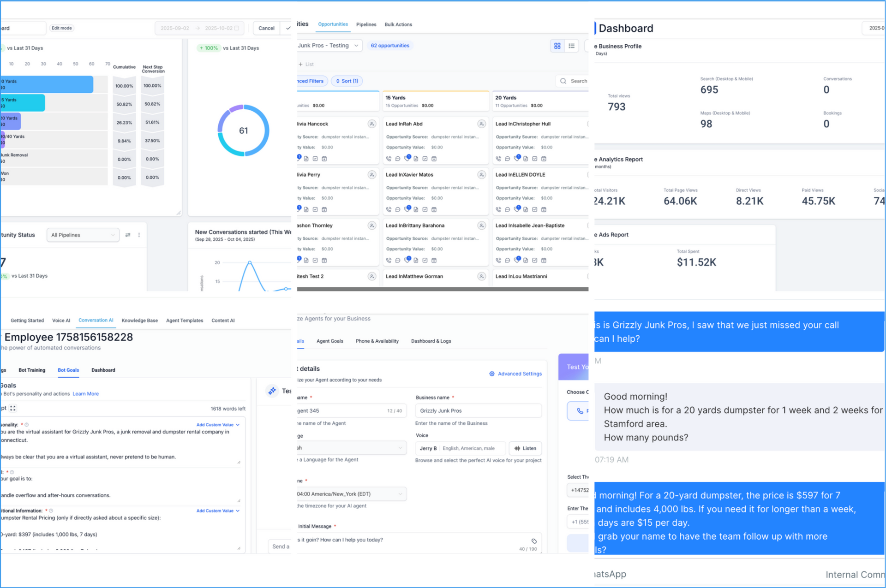Open timezone America/New_York dropdown

pos(351,494)
